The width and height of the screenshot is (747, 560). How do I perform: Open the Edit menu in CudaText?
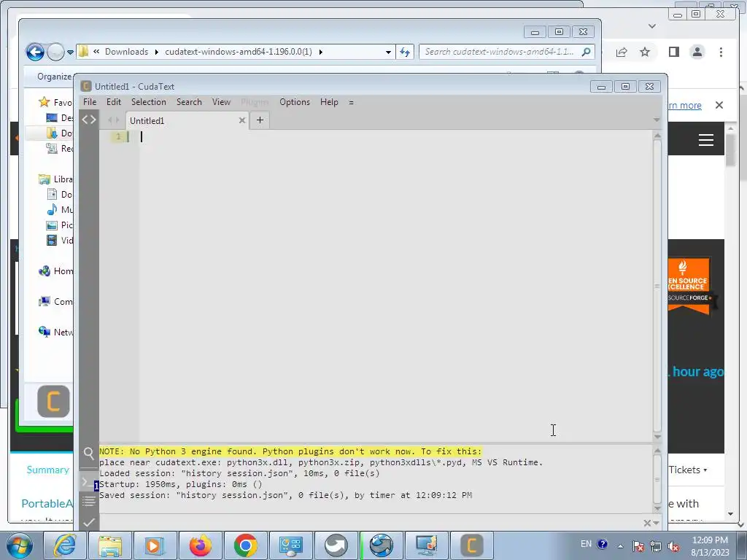pos(113,102)
